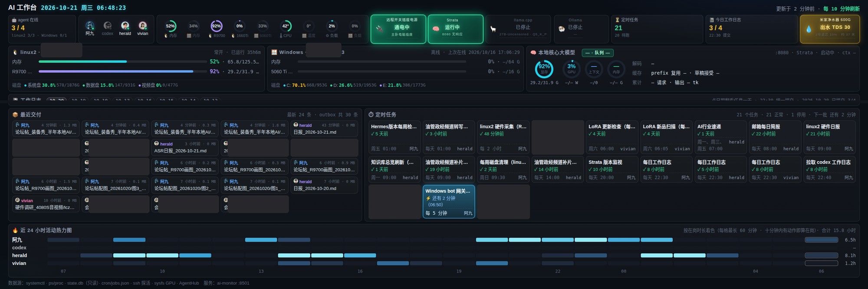The height and width of the screenshot is (289, 868).
Task: Click the 每 10 分钟刷新 text
Action: click(x=841, y=9)
